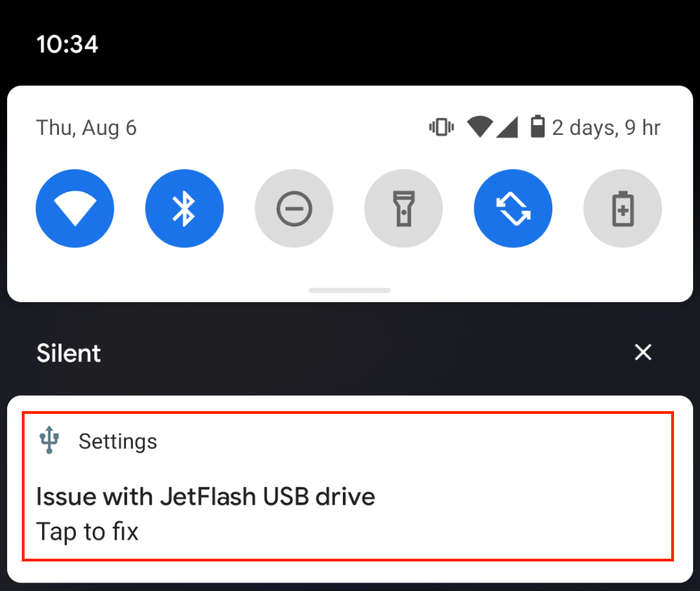This screenshot has width=700, height=591.
Task: Tap the battery status icon
Action: point(538,127)
